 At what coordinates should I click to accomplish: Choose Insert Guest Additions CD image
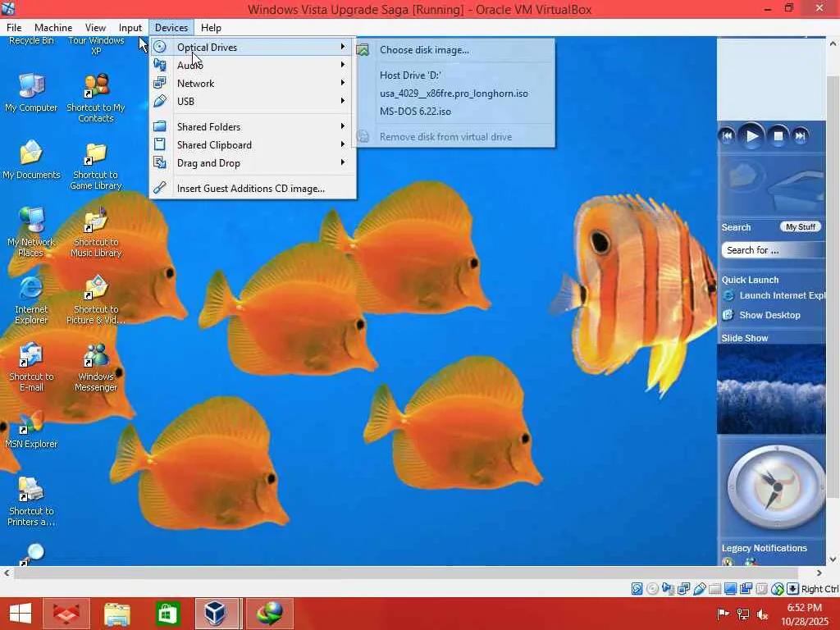[x=252, y=189]
